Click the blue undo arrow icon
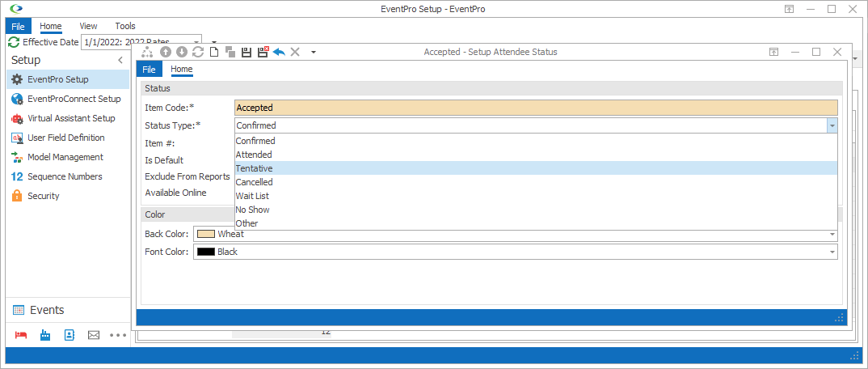 pyautogui.click(x=279, y=52)
